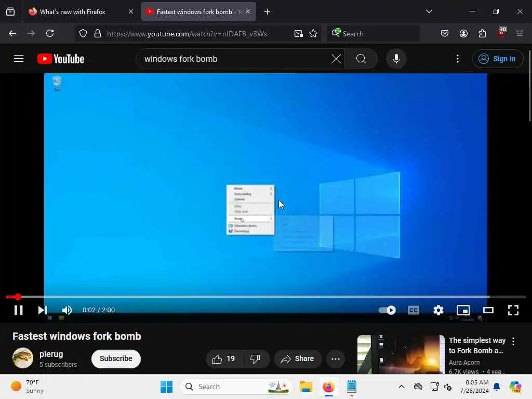Open pierug channel avatar
Image resolution: width=532 pixels, height=399 pixels.
(x=23, y=358)
